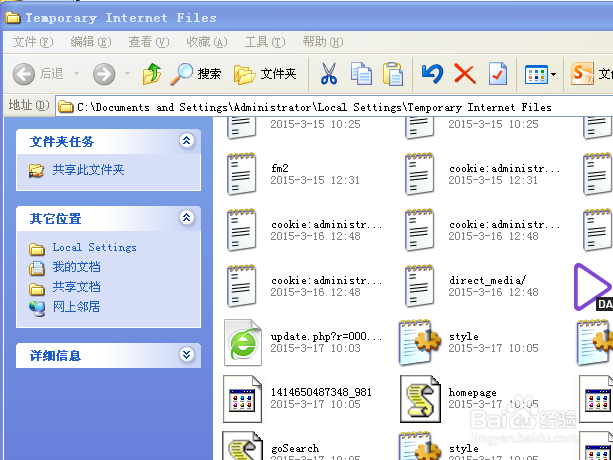Click the update.php?r=000... file name
Screen dimensions: 613x460
pos(326,336)
